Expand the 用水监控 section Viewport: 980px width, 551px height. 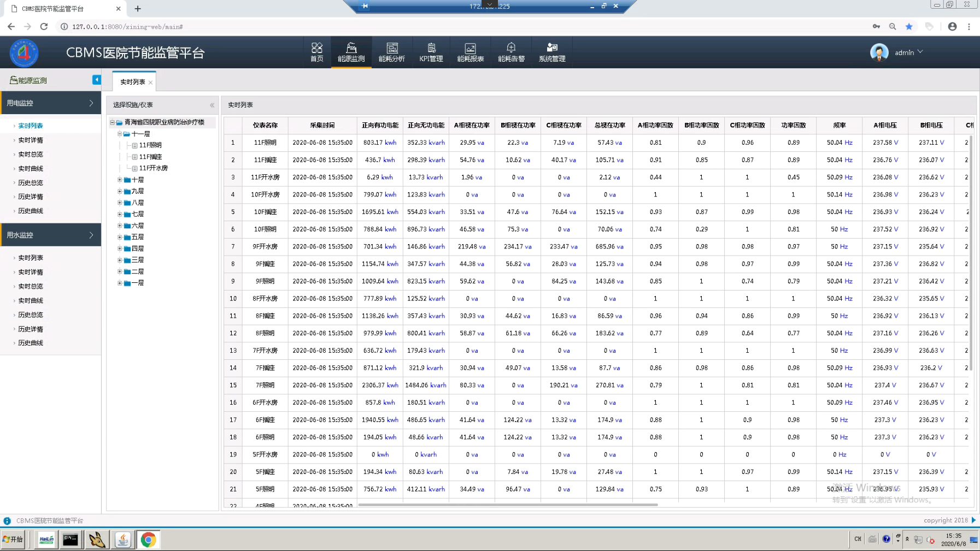[x=50, y=235]
